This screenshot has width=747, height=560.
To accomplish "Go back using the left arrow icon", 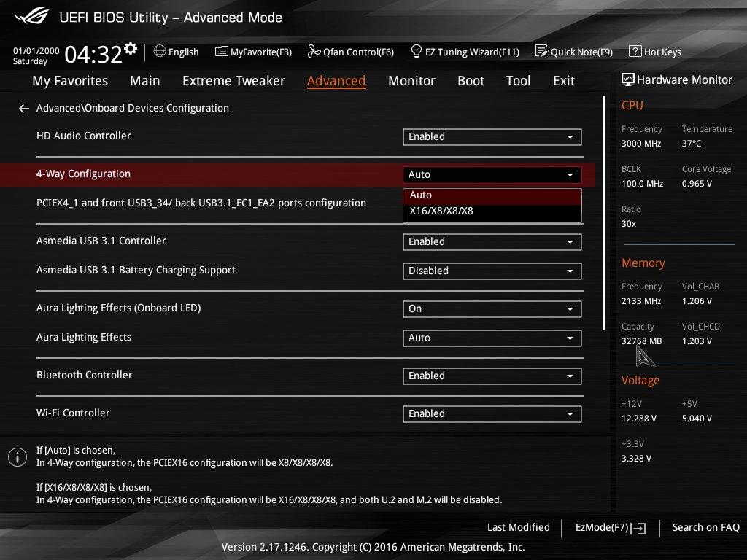I will (x=24, y=109).
